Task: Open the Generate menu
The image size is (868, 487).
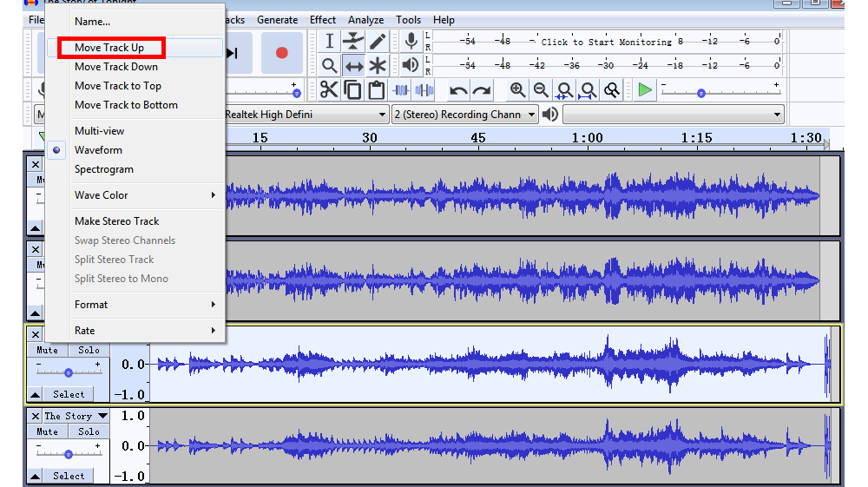Action: (x=278, y=20)
